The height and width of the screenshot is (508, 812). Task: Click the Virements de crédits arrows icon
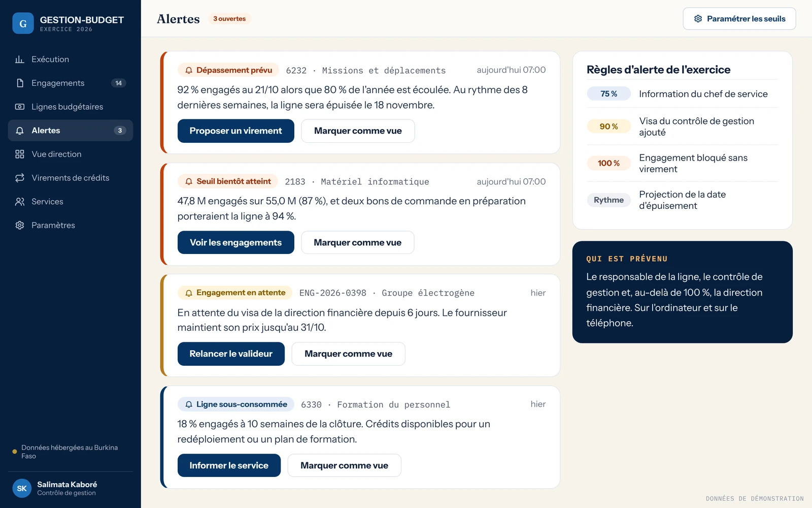pos(20,178)
